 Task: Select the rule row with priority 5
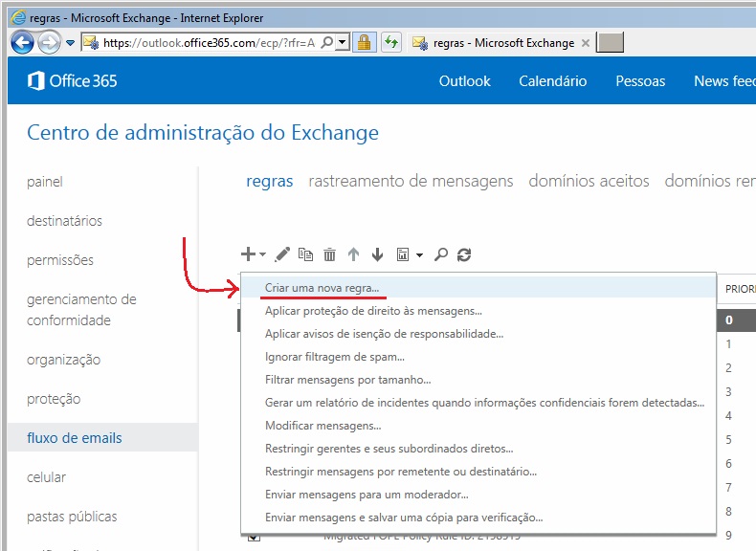point(736,440)
